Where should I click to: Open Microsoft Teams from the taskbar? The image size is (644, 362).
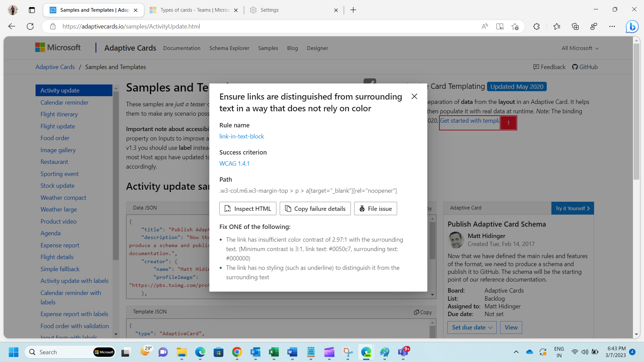coord(404,352)
